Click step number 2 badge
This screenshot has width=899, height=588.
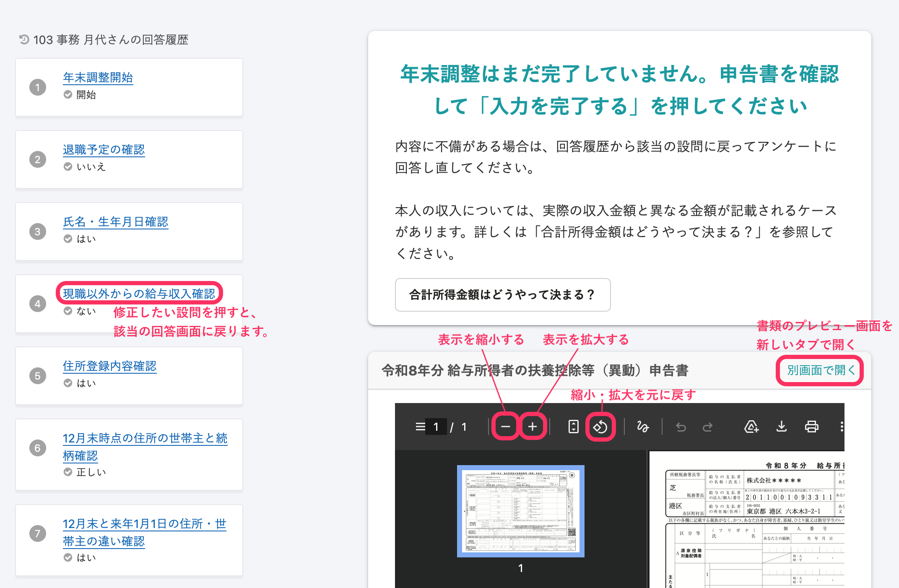[38, 159]
